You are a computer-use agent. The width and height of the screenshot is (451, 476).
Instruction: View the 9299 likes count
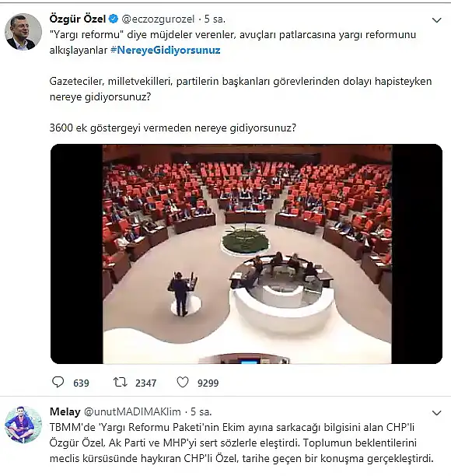[x=208, y=383]
